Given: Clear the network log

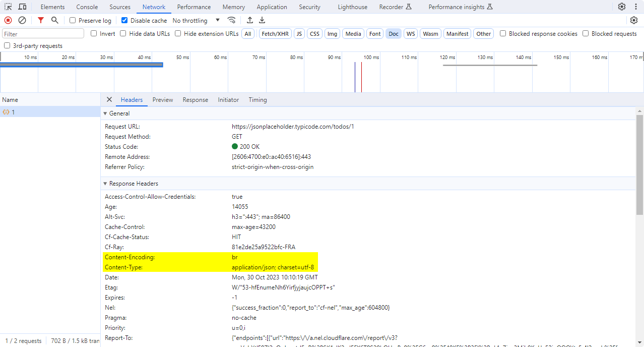Looking at the screenshot, I should [x=22, y=20].
